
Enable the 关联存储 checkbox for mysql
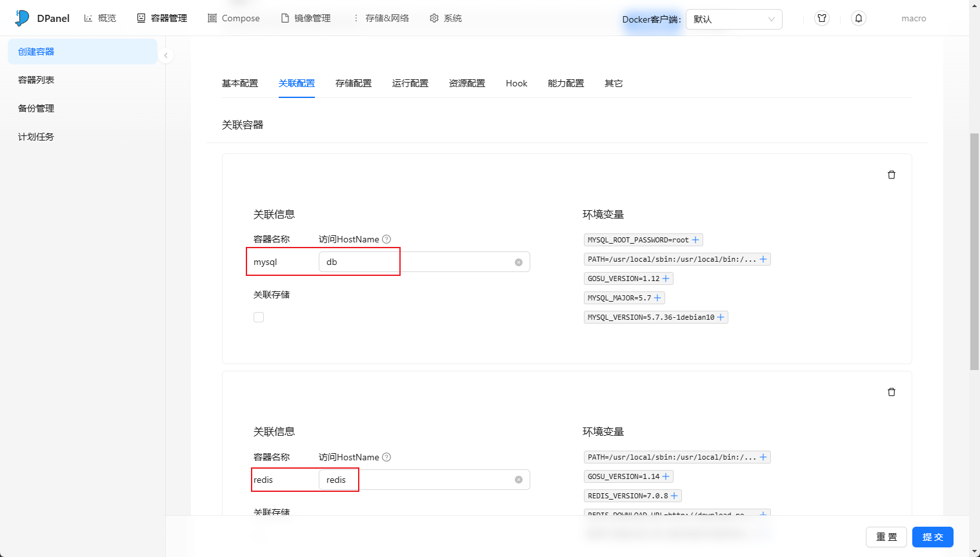[259, 317]
